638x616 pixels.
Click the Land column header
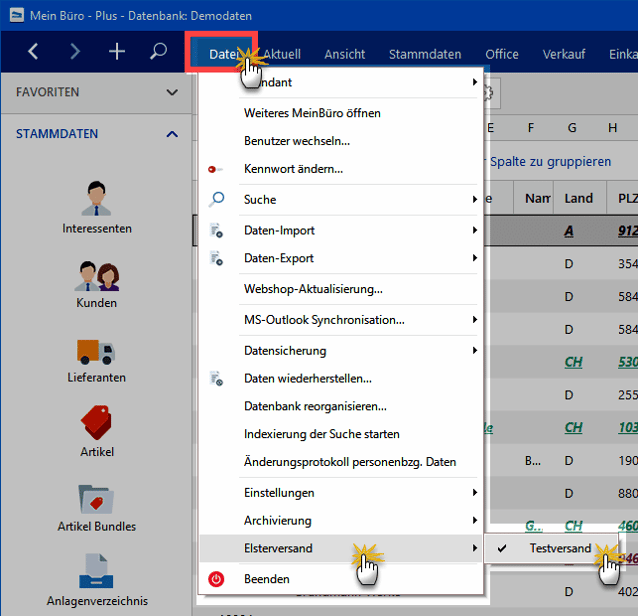[579, 199]
